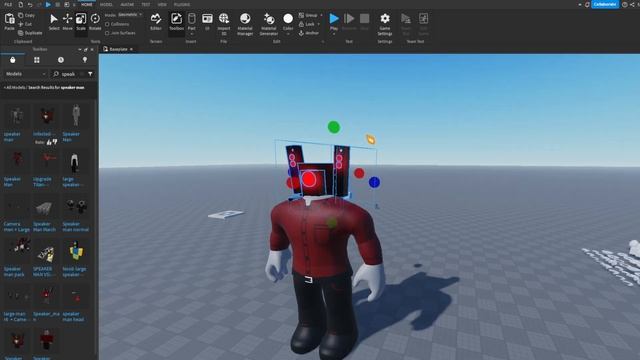Activate the Move tool
This screenshot has width=640, height=360.
[67, 22]
